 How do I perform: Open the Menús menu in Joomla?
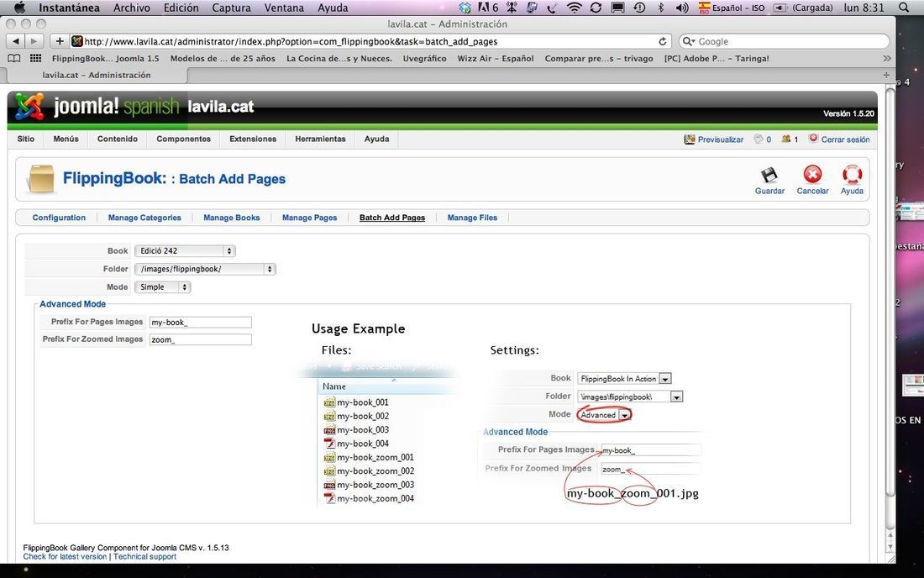tap(66, 139)
